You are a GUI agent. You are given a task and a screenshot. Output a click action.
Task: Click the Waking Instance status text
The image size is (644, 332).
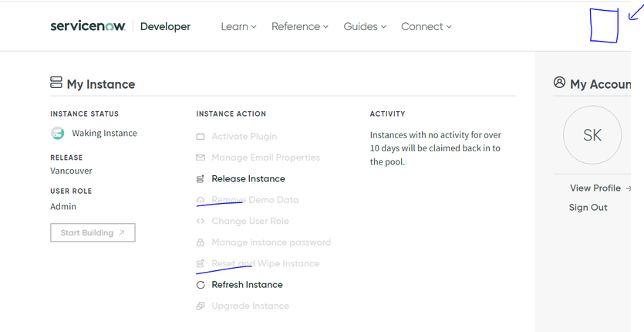click(x=104, y=134)
